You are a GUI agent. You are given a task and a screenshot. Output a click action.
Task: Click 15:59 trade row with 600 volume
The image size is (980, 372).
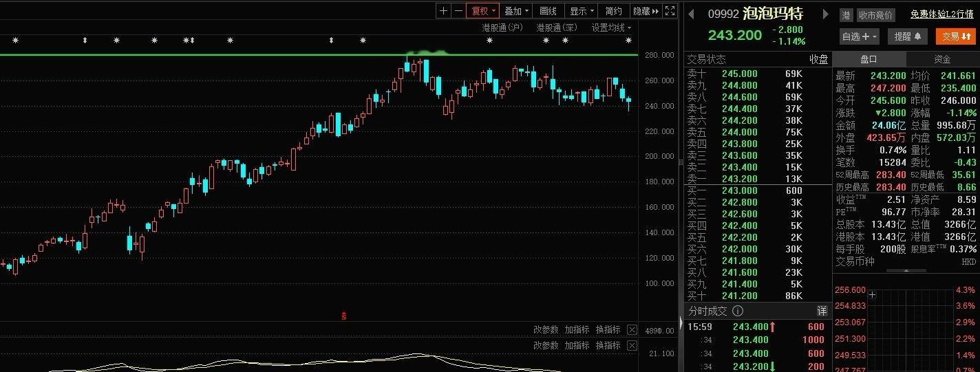757,327
